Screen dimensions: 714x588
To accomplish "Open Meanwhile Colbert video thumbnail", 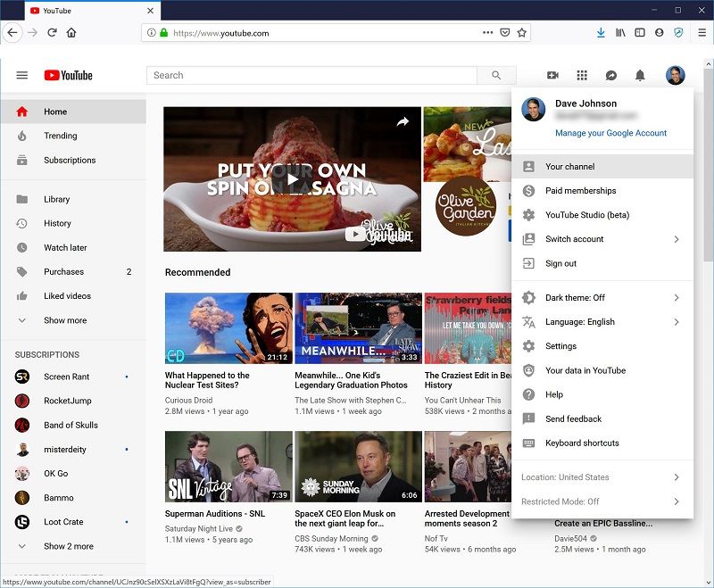I will tap(359, 328).
